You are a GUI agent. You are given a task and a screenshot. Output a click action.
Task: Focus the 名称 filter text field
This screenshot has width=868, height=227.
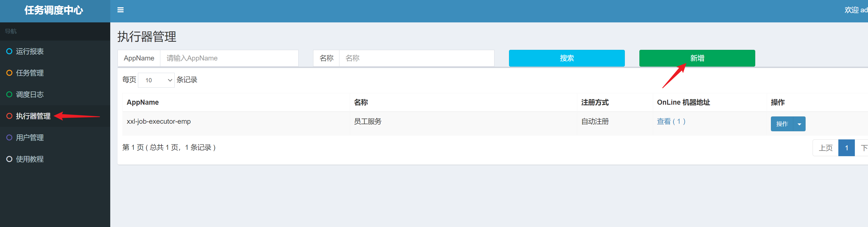click(416, 58)
